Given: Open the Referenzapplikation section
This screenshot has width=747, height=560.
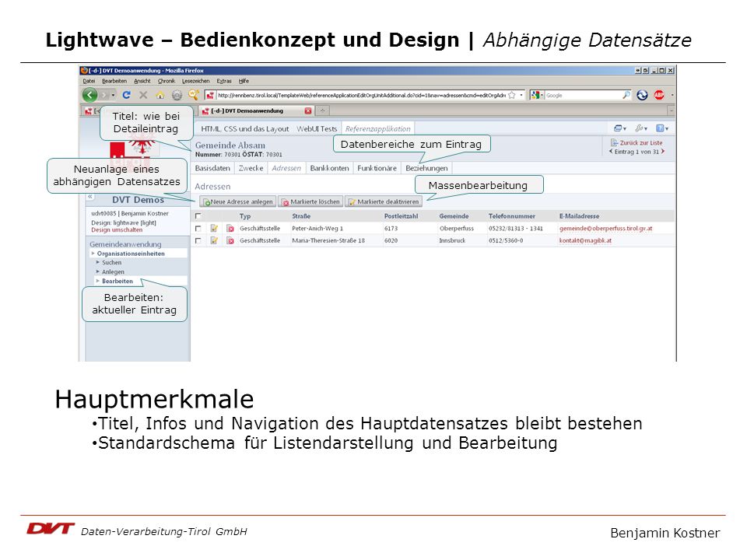Looking at the screenshot, I should tap(378, 128).
